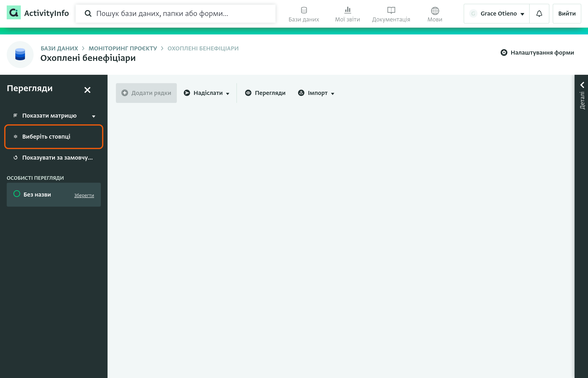
Task: Toggle the Перегляди views button
Action: pos(265,93)
